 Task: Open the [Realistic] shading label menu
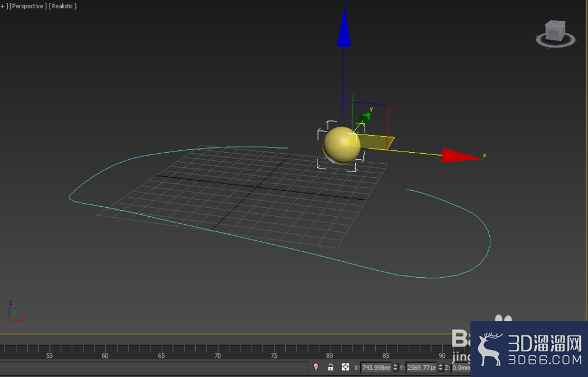click(63, 6)
